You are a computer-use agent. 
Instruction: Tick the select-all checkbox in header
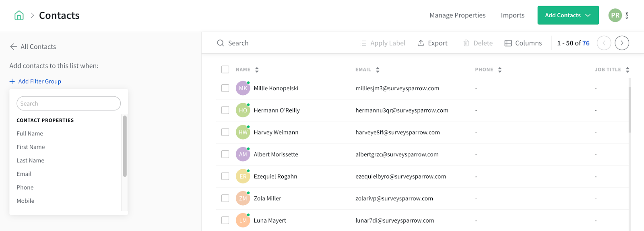coord(225,70)
